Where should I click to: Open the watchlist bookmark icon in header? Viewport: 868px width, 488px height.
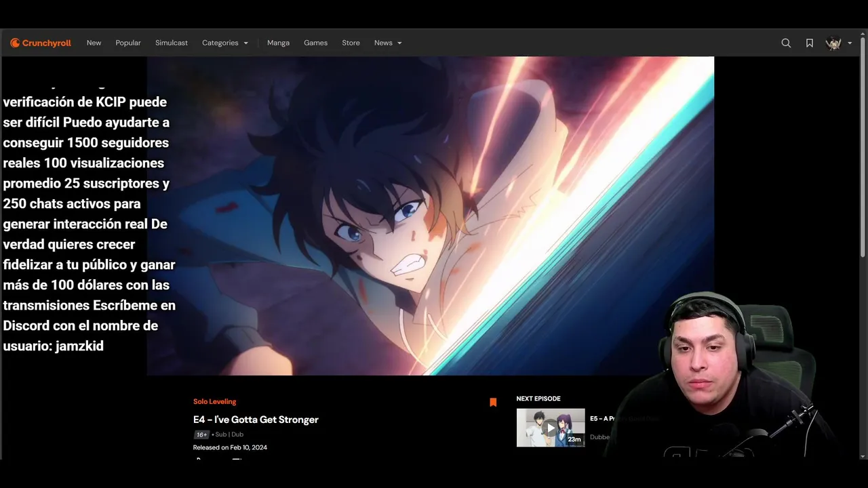click(810, 43)
